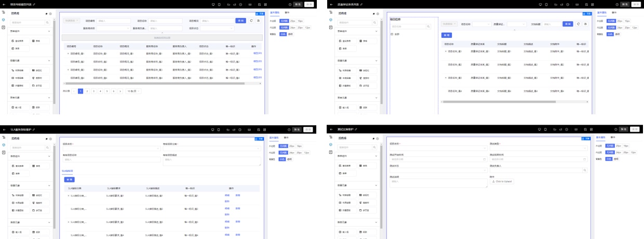Click the edit pencil next to the 绩效考核模型列表 title
Image resolution: width=644 pixels, height=239 pixels.
[34, 4]
